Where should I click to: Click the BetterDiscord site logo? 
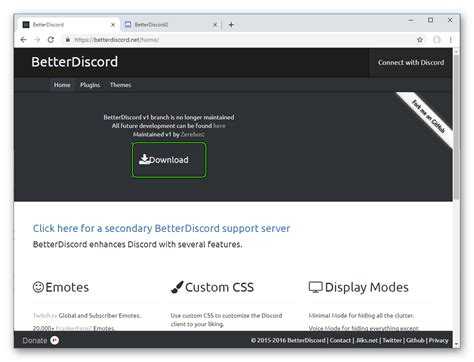[75, 62]
